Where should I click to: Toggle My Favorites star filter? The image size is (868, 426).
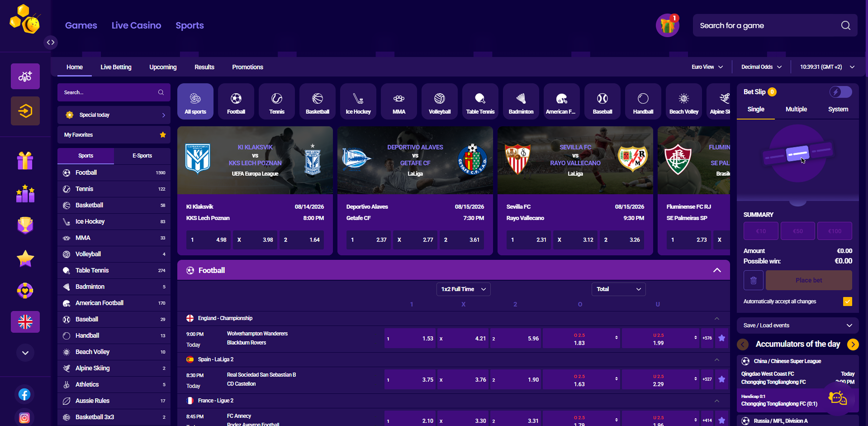(163, 135)
